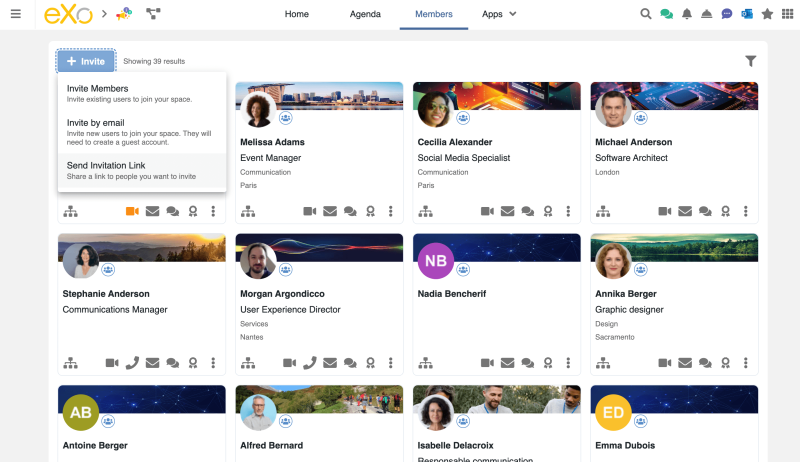
Task: View Melissa Adams org chart
Action: pyautogui.click(x=248, y=211)
